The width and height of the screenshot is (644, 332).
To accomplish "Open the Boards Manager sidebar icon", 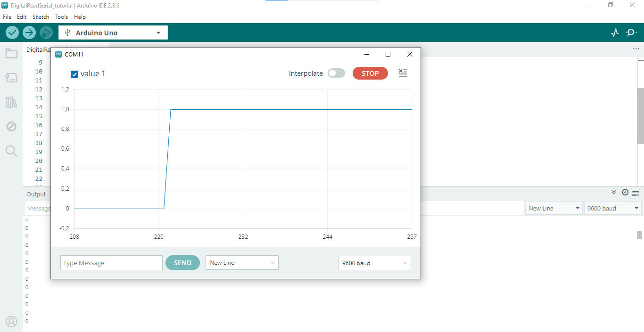I will pos(11,78).
